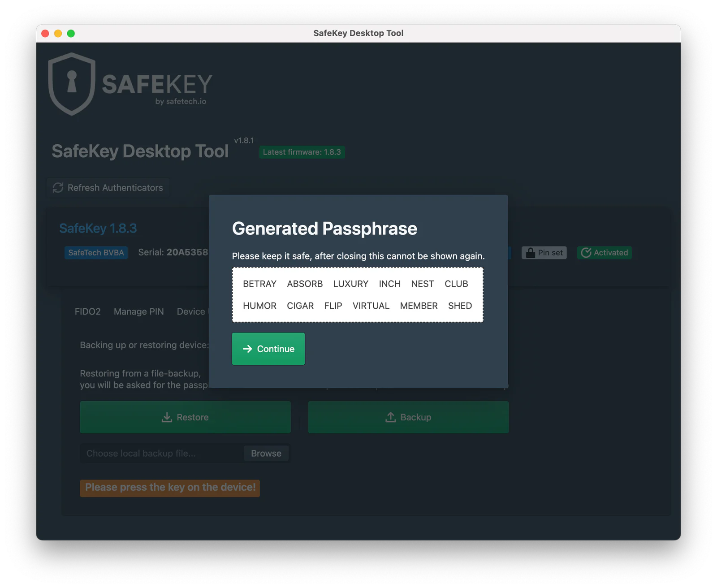Viewport: 717px width, 588px height.
Task: Click the Generated Passphrase heading
Action: click(324, 229)
